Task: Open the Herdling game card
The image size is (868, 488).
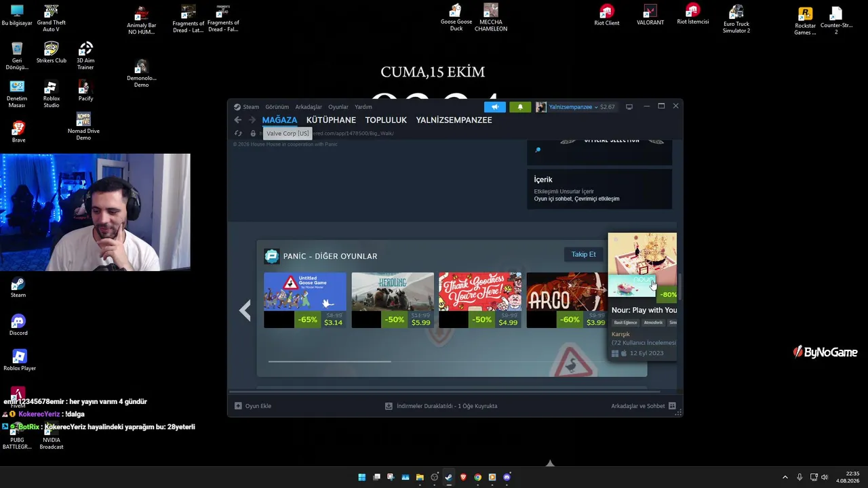Action: point(393,300)
